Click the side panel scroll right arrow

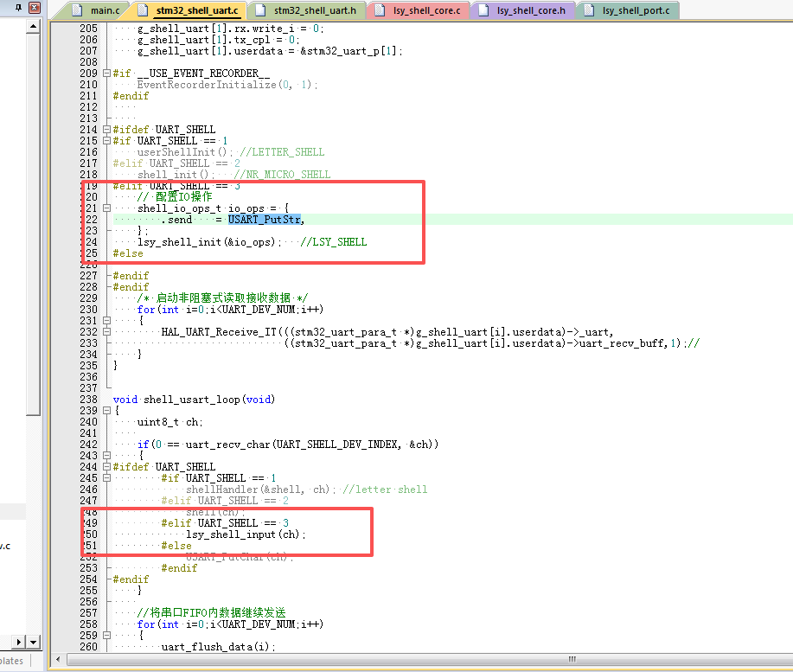19,643
